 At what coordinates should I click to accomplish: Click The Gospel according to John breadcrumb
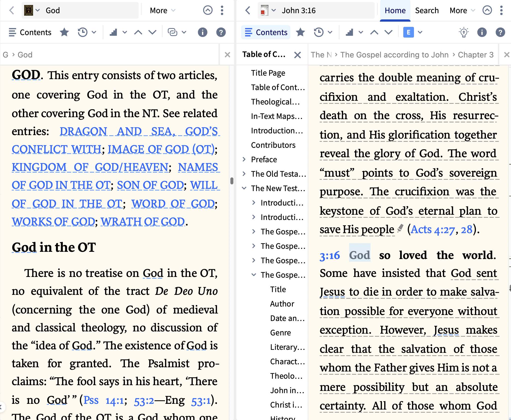(394, 55)
